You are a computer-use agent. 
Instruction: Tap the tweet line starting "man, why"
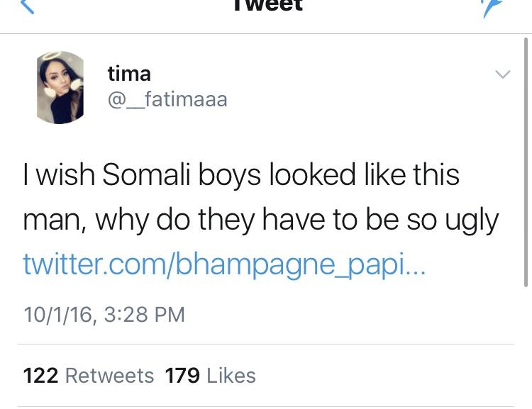261,220
